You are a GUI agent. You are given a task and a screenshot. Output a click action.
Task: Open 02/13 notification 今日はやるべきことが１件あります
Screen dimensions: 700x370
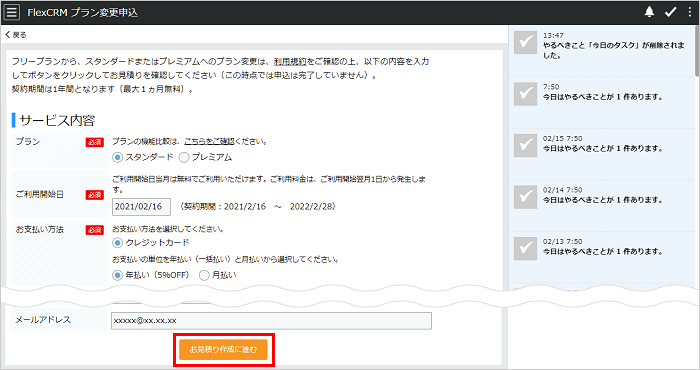[x=603, y=252]
